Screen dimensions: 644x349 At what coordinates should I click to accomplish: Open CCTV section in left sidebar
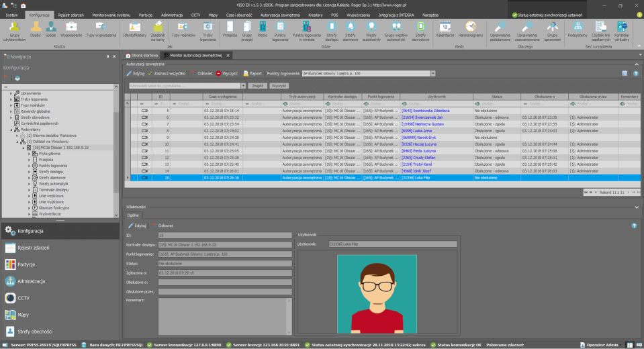24,297
